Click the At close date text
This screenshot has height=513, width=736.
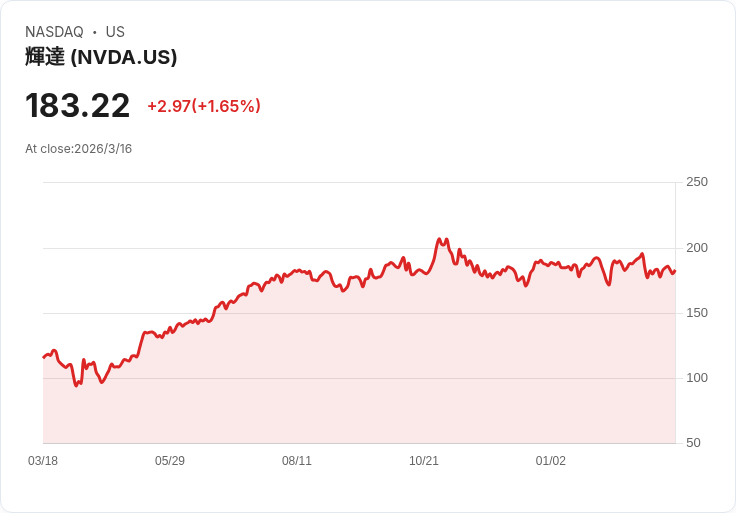click(79, 149)
